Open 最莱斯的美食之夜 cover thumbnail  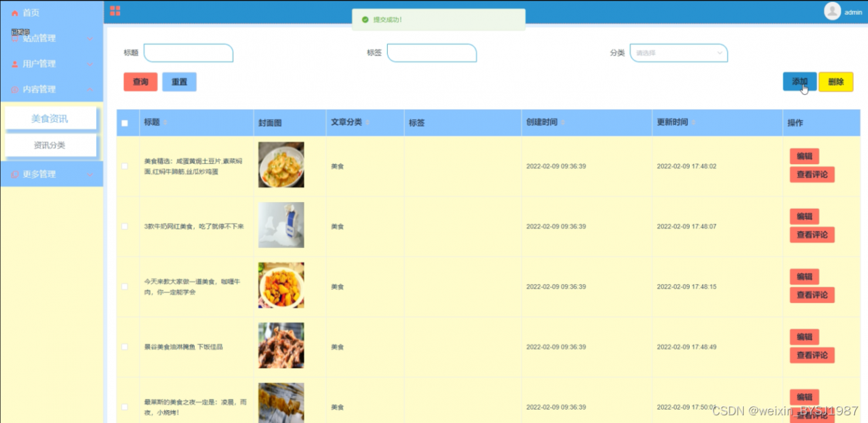281,403
